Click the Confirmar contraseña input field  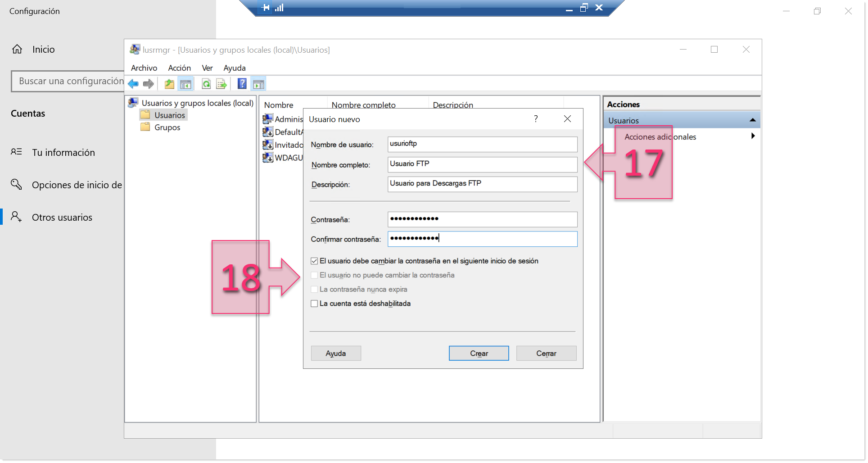482,239
